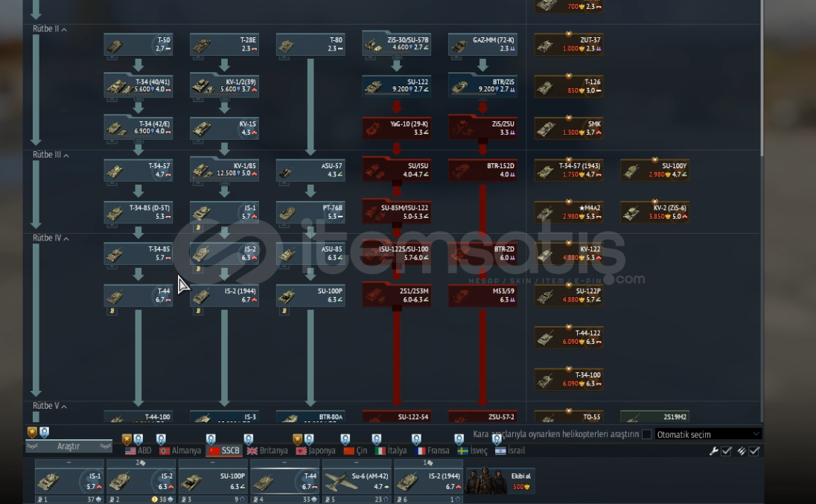Screen dimensions: 816x504
Task: Select the PT-76B in the research tree
Action: coord(310,212)
